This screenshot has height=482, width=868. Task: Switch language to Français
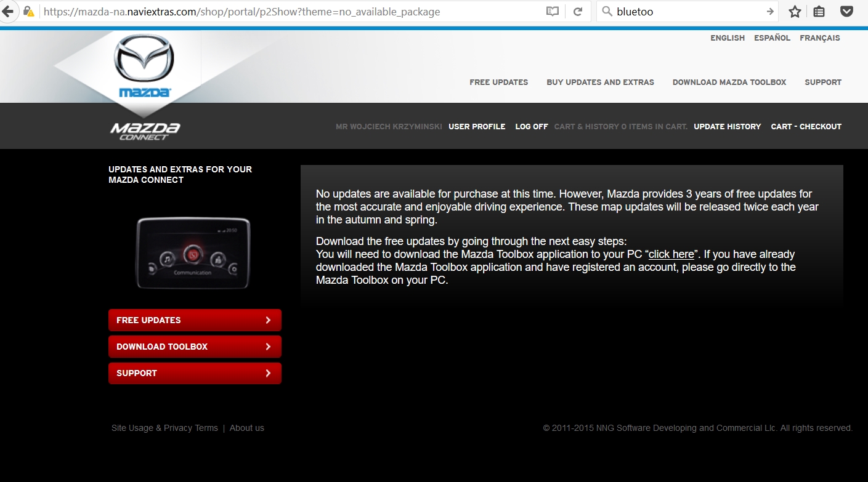pyautogui.click(x=819, y=38)
